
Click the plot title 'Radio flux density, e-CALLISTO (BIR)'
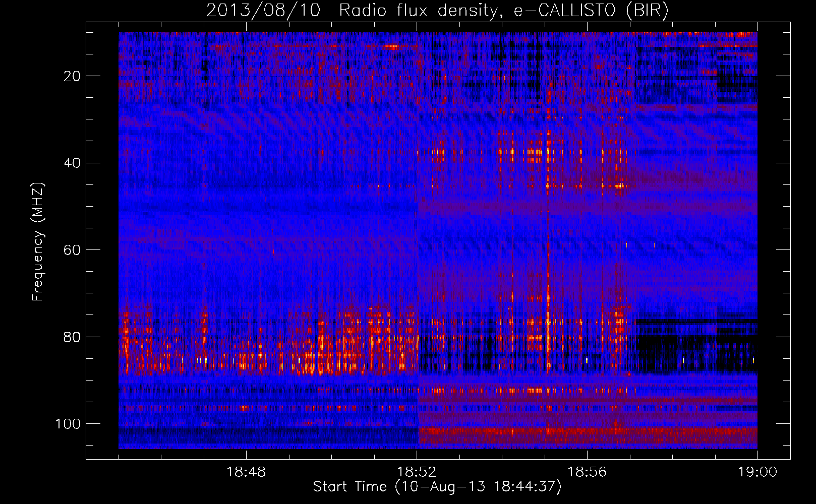(503, 11)
